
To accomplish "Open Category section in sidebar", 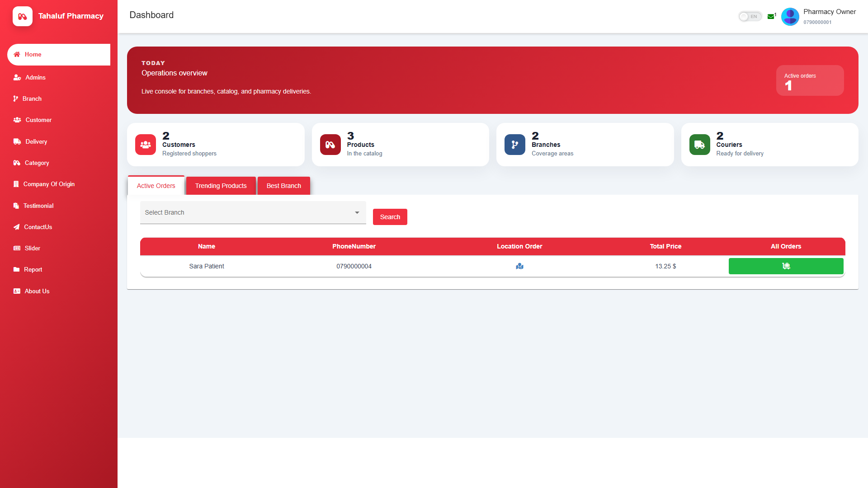I will coord(59,163).
